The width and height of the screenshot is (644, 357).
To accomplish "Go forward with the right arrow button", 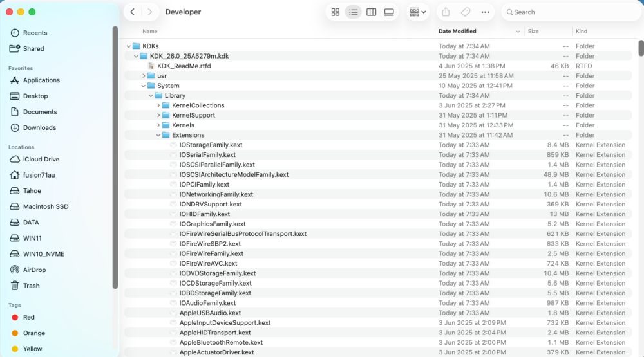I will pyautogui.click(x=150, y=12).
